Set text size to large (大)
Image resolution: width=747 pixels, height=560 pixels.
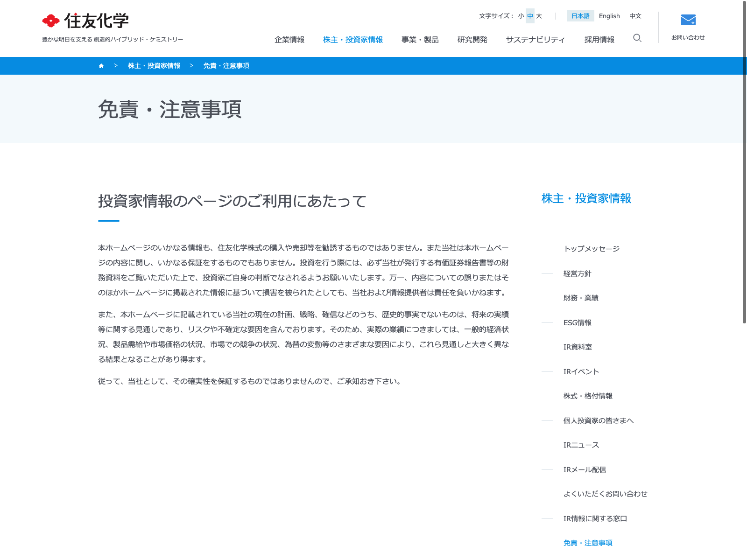point(539,16)
